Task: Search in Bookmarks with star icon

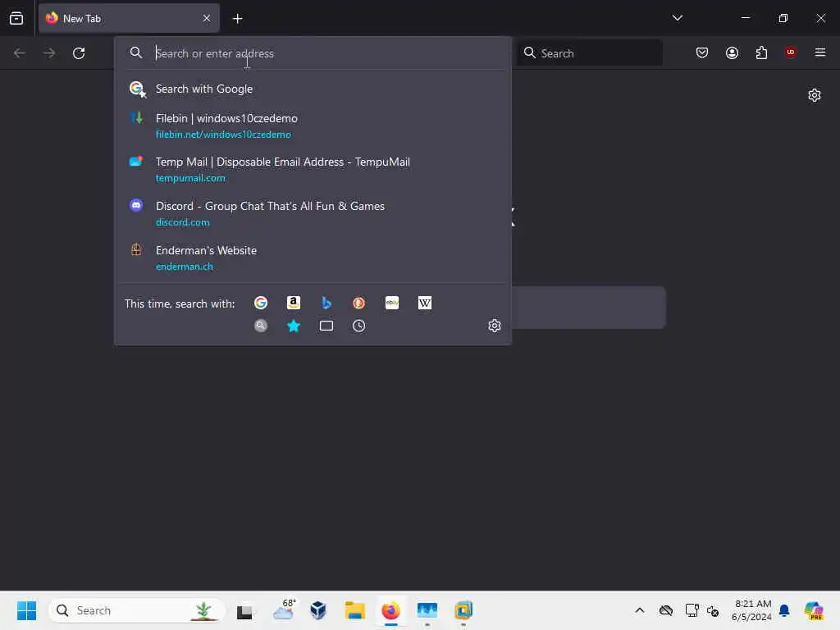Action: [x=294, y=326]
